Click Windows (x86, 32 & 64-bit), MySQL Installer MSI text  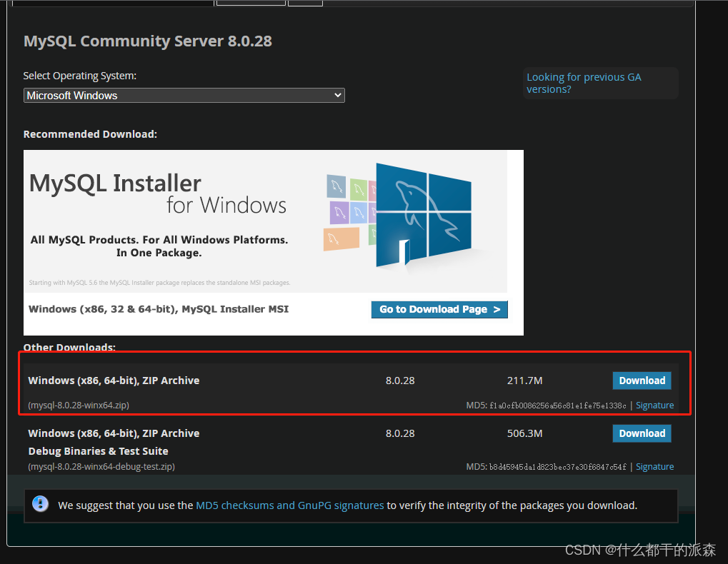(159, 309)
